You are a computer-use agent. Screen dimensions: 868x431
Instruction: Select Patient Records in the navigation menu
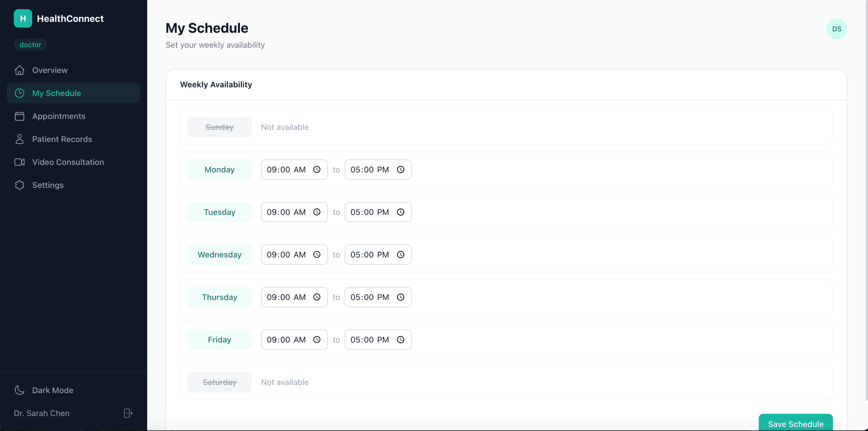click(x=62, y=139)
